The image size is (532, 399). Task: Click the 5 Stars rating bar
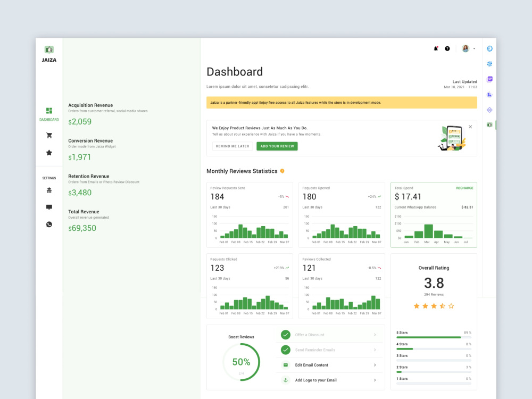pos(434,338)
